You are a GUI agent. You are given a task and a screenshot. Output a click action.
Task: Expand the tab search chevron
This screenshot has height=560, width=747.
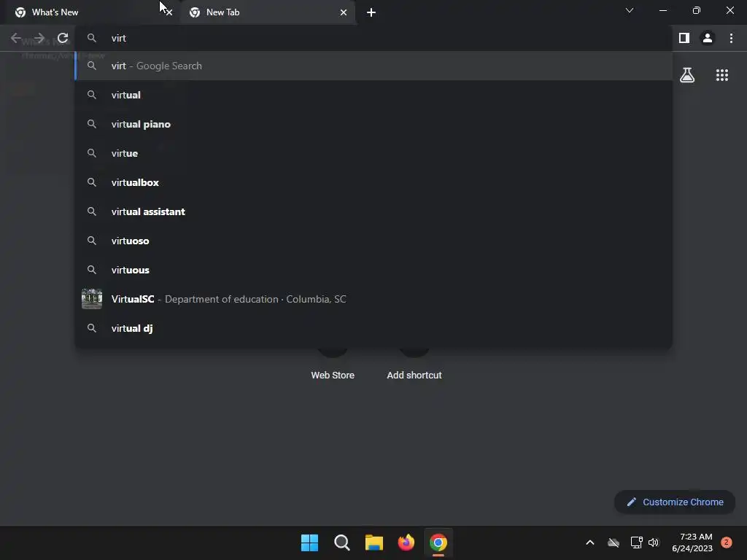point(630,10)
